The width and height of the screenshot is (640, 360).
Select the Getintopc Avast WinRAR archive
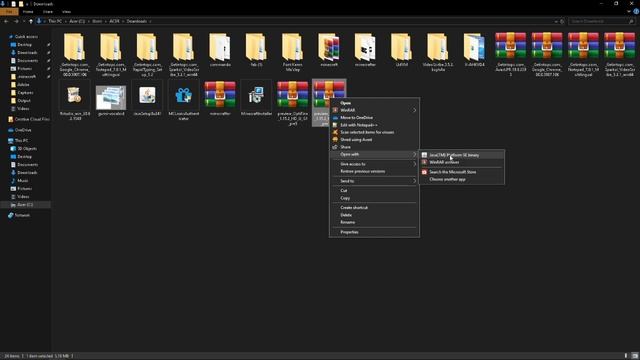click(510, 55)
